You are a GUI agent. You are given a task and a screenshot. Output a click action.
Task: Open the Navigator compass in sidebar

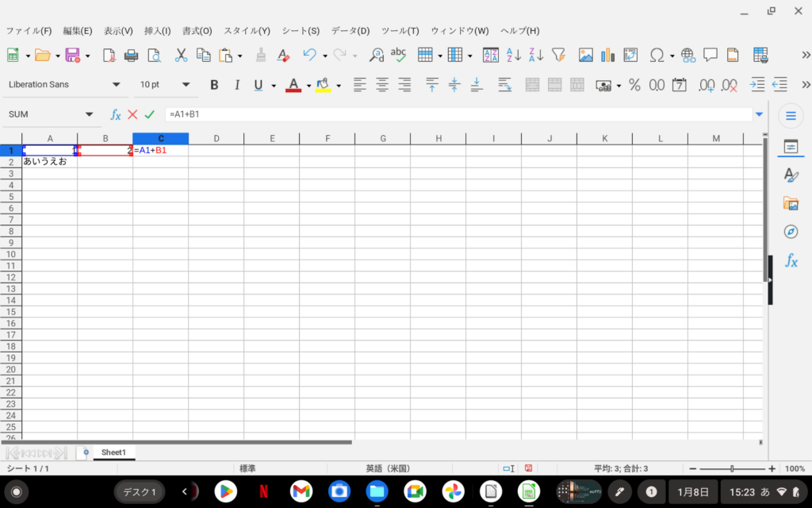click(790, 232)
